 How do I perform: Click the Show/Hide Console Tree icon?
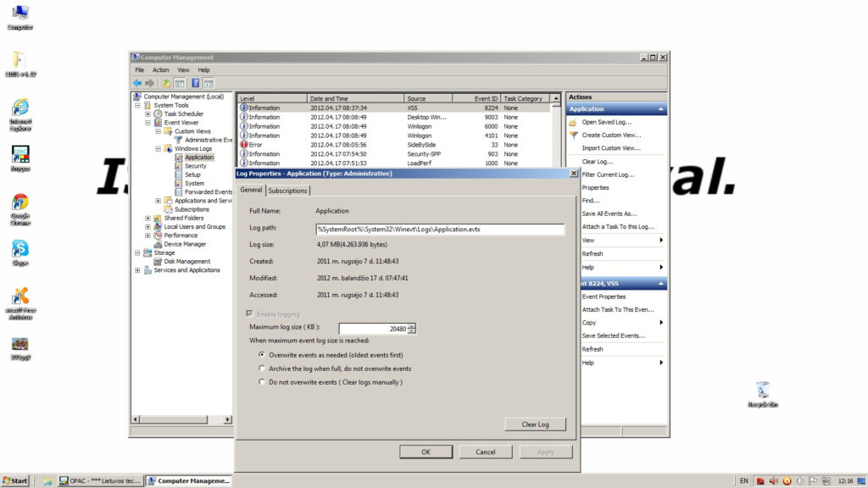[180, 83]
